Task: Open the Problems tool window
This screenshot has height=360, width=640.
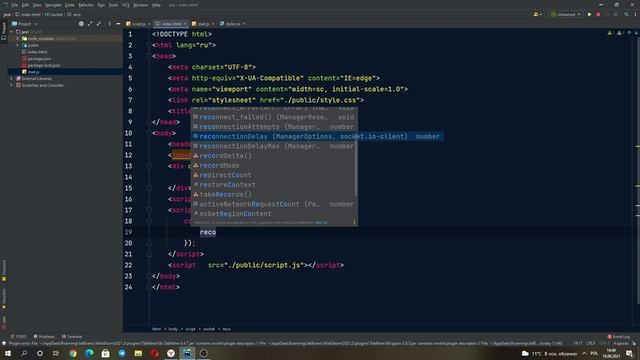Action: (x=44, y=337)
